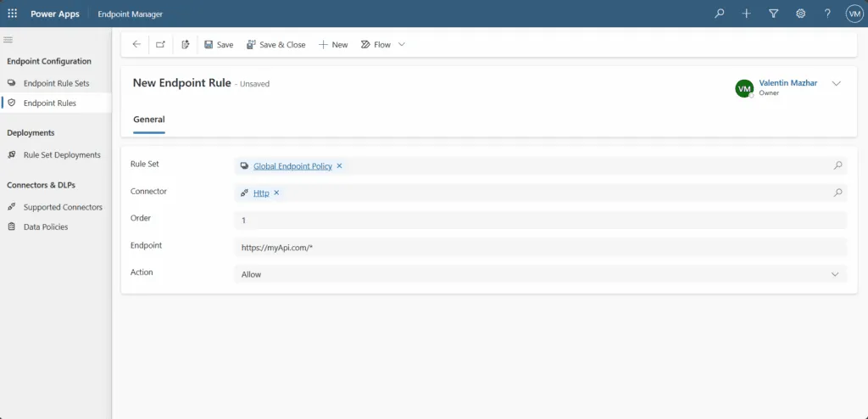Click the Order input field
This screenshot has height=419, width=868.
(x=540, y=220)
